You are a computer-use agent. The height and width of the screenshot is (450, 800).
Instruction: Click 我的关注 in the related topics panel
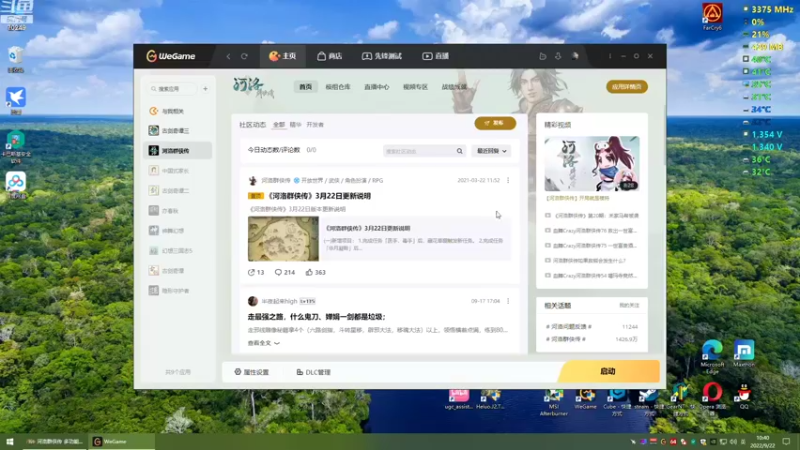pos(629,306)
